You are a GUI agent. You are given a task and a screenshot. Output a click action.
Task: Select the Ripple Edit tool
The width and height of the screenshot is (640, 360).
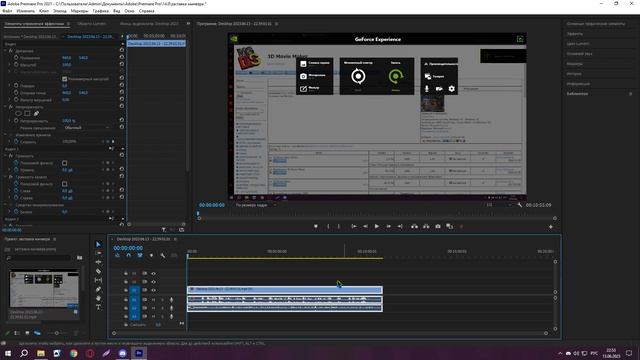pyautogui.click(x=98, y=262)
